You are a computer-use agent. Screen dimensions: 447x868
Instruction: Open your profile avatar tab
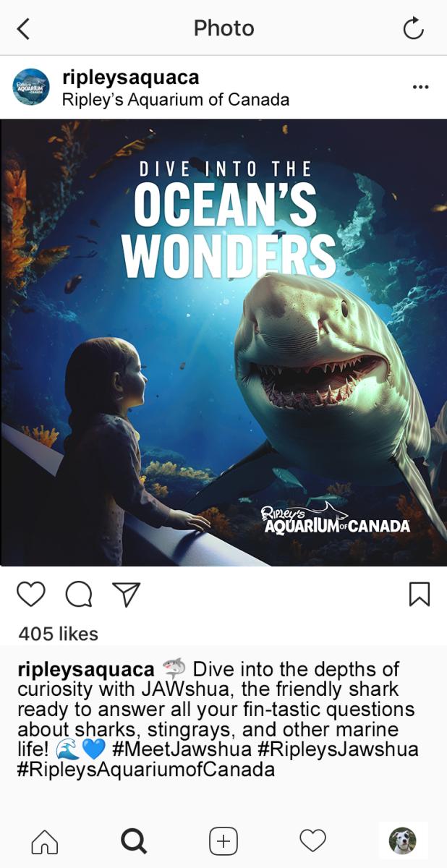click(403, 841)
